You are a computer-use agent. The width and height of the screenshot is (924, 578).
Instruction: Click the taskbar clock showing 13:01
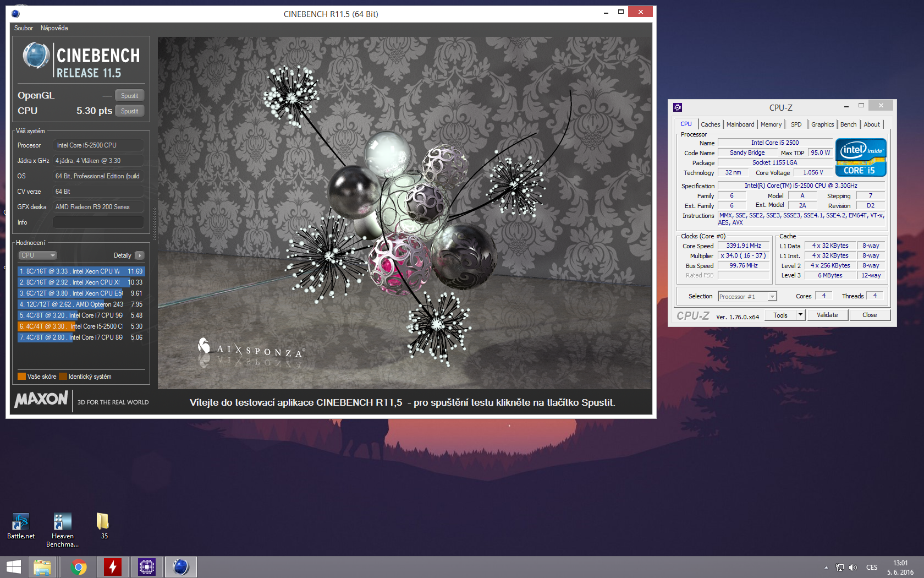[x=900, y=568]
